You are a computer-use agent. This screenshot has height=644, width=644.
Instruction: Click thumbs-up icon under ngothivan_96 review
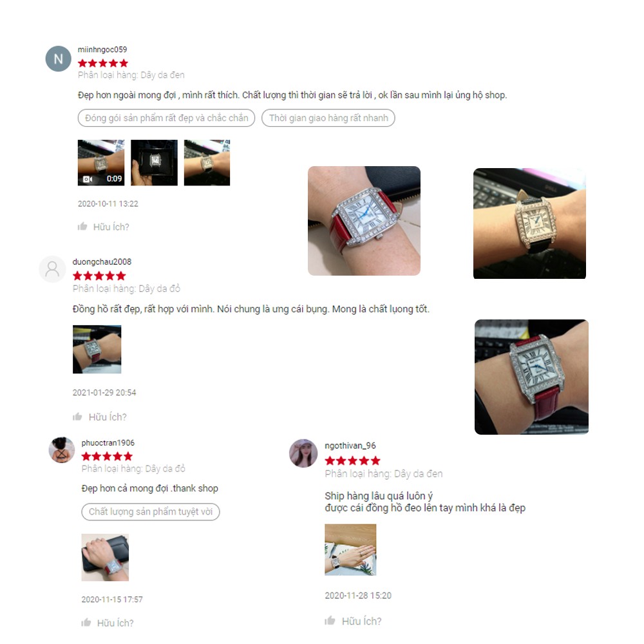[330, 620]
